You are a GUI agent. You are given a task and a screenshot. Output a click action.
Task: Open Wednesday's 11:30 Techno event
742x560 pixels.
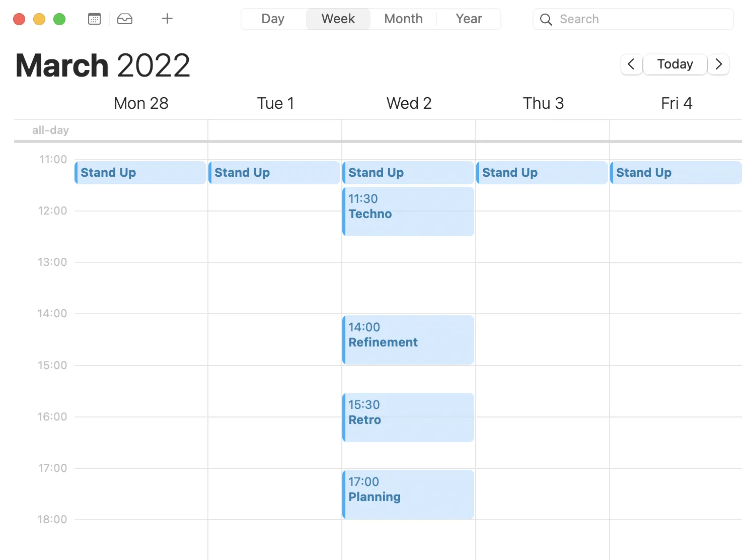pos(408,212)
